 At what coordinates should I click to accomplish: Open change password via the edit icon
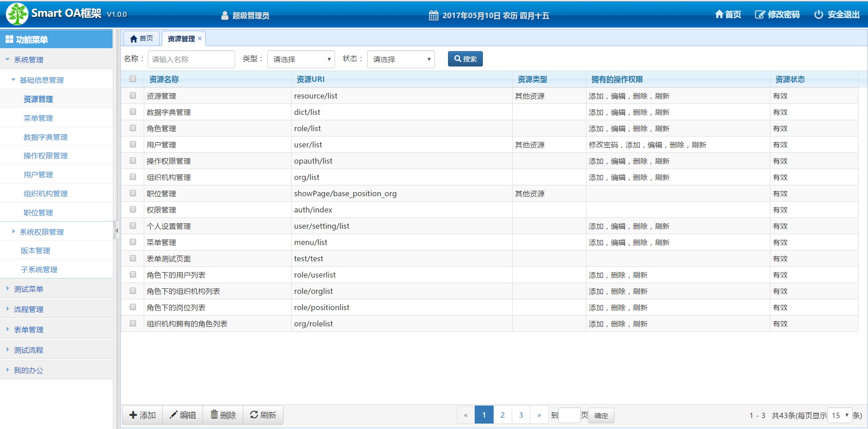[760, 14]
